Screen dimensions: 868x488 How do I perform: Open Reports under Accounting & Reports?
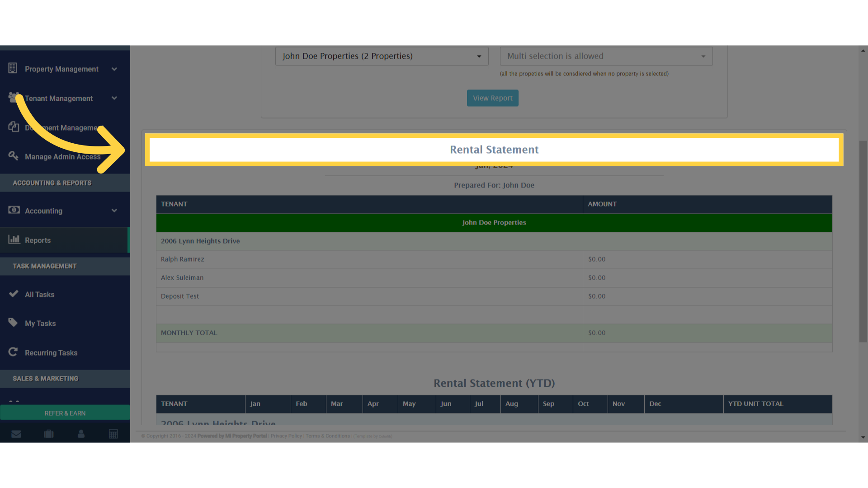(38, 240)
